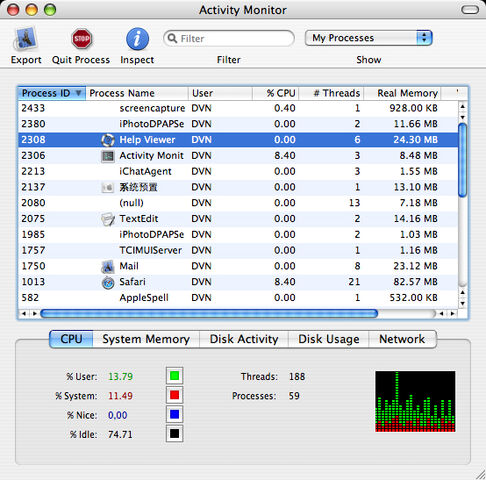Click the % User value 13.79

120,377
